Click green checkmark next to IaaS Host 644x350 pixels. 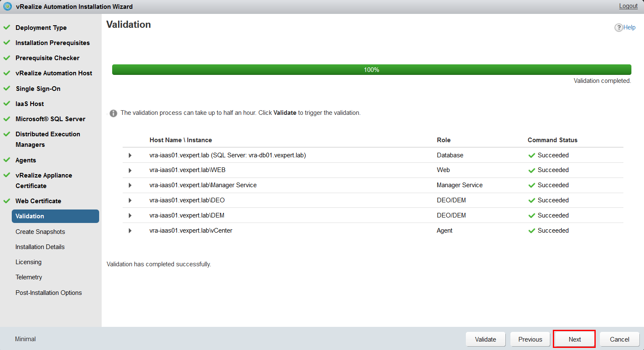pyautogui.click(x=7, y=103)
